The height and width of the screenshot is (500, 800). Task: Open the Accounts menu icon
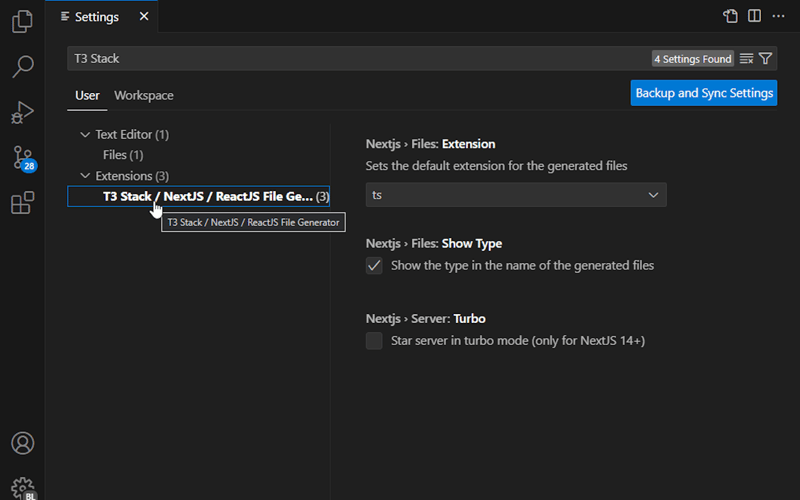22,443
